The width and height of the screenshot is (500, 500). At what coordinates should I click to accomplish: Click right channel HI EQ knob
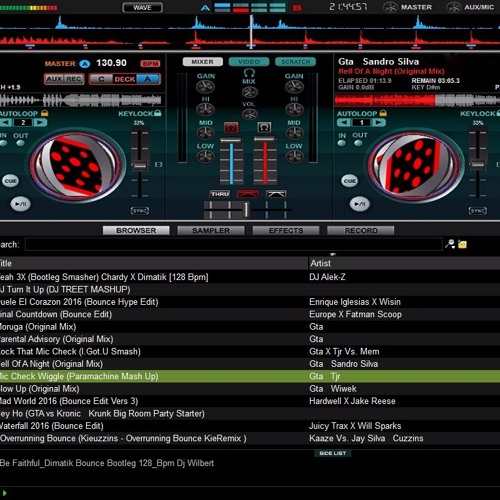[x=294, y=109]
